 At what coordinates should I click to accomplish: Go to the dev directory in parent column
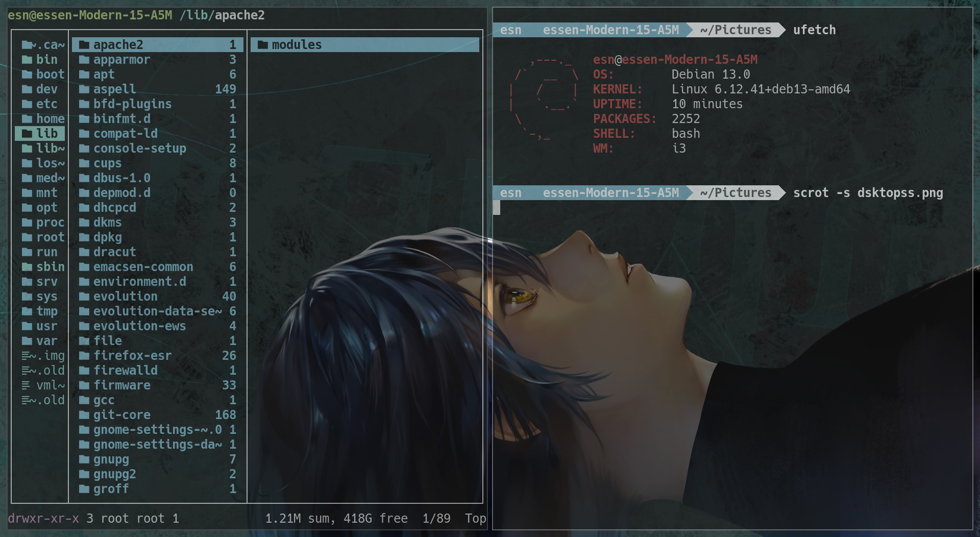click(x=40, y=89)
